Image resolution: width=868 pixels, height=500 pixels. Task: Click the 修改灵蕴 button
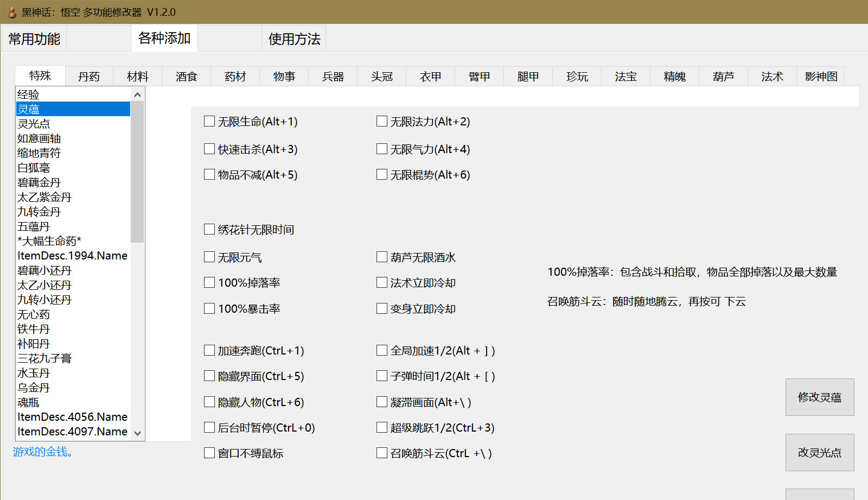click(x=820, y=397)
